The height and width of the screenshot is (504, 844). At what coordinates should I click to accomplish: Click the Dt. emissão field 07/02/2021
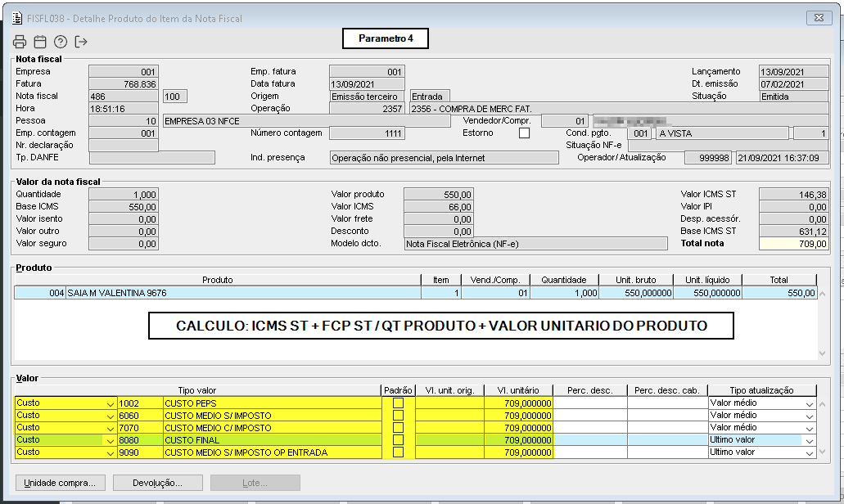(x=793, y=84)
